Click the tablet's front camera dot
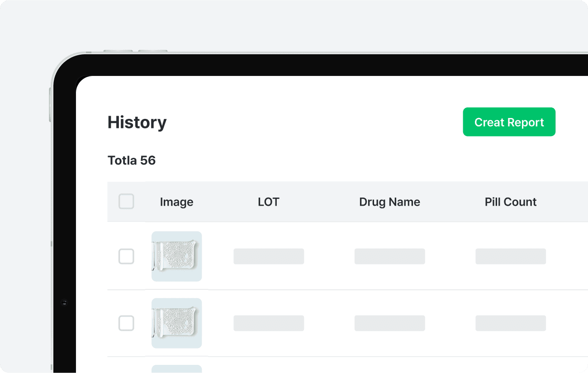588x373 pixels. pos(64,302)
